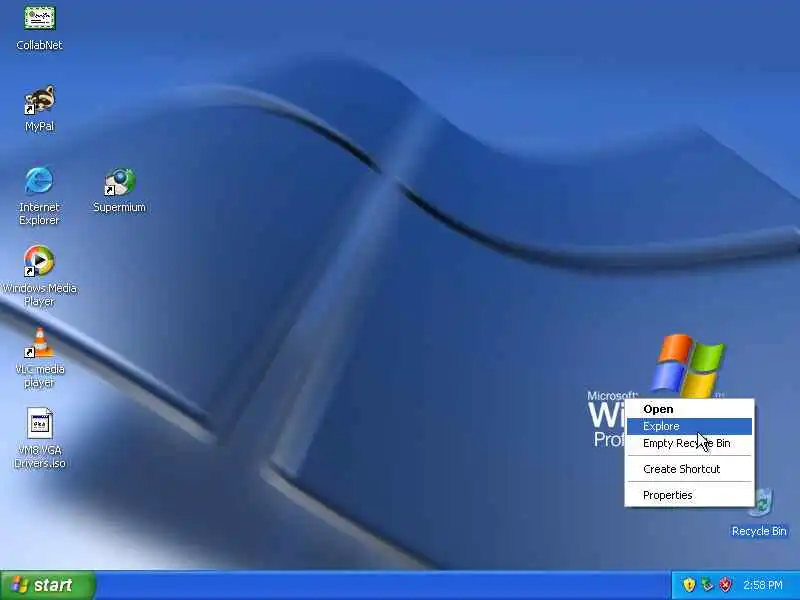Click the MyPal label text
Image resolution: width=800 pixels, height=600 pixels.
point(39,127)
